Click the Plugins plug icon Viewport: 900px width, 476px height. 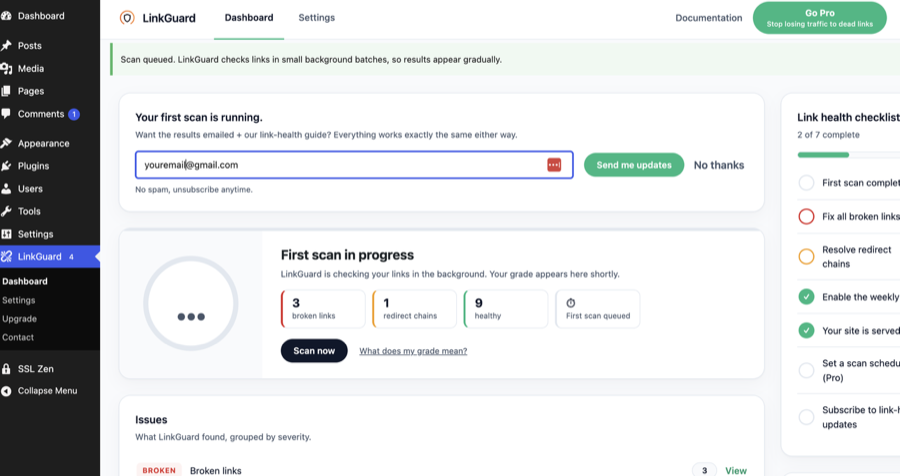pyautogui.click(x=6, y=166)
